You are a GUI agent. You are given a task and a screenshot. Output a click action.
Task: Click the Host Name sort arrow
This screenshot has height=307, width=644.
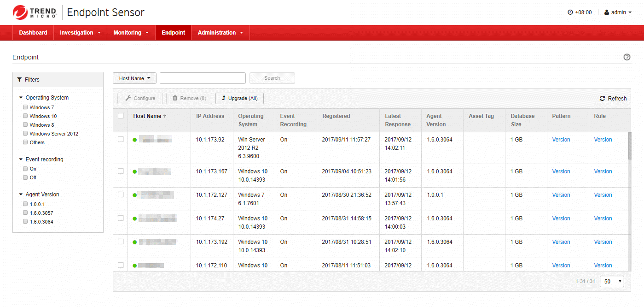coord(165,116)
